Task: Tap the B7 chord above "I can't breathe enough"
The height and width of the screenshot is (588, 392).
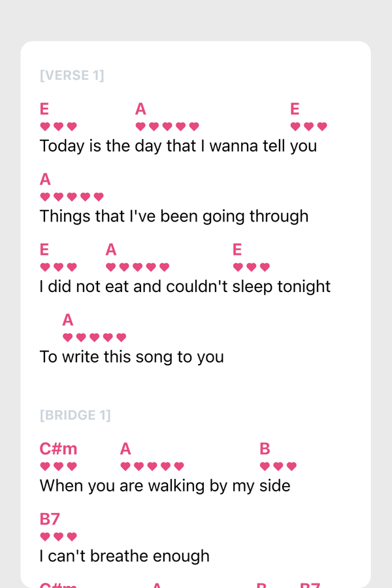Action: click(x=50, y=519)
